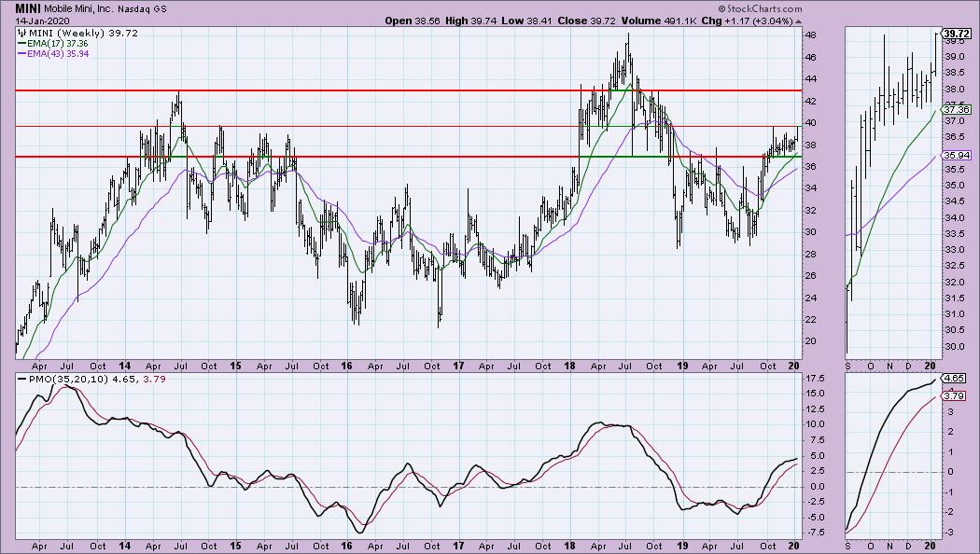The image size is (980, 554).
Task: Click the 38.0 label on the zoom panel axis
Action: [x=955, y=90]
